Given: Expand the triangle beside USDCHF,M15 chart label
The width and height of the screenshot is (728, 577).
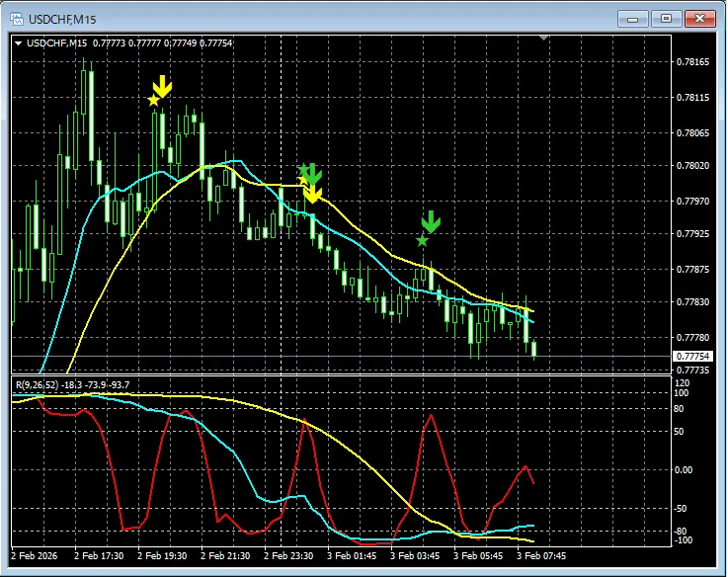Looking at the screenshot, I should tap(19, 42).
